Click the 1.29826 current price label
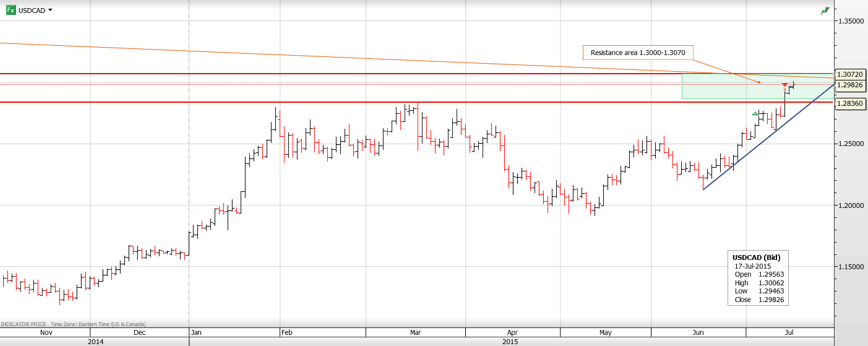The image size is (868, 346). click(x=851, y=85)
